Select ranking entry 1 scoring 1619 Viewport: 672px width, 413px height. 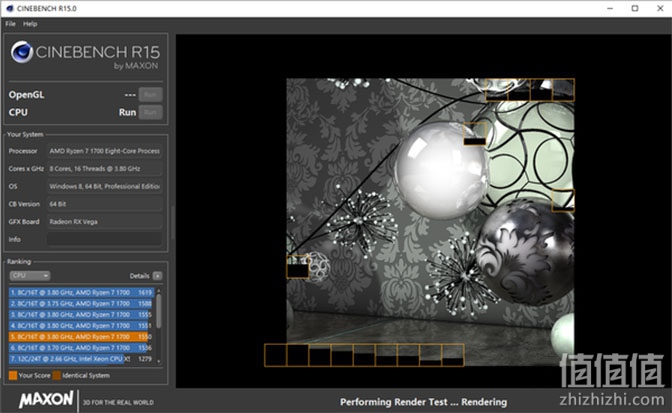pyautogui.click(x=81, y=292)
